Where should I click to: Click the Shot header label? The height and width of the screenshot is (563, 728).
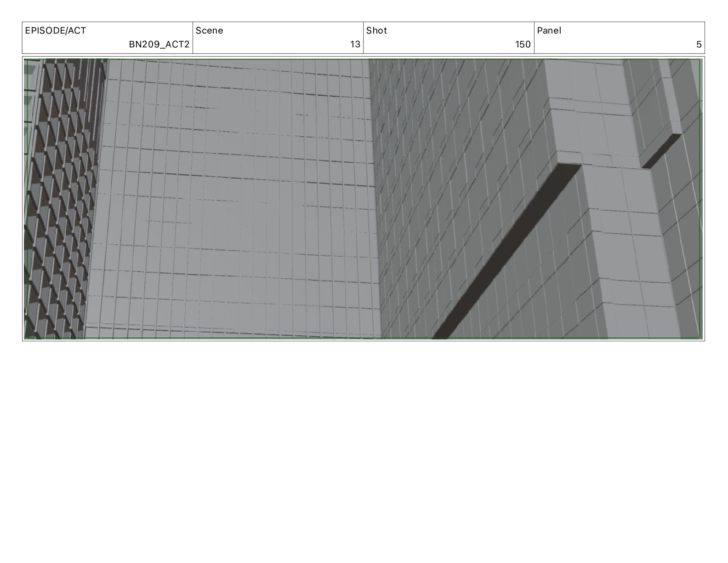point(376,31)
